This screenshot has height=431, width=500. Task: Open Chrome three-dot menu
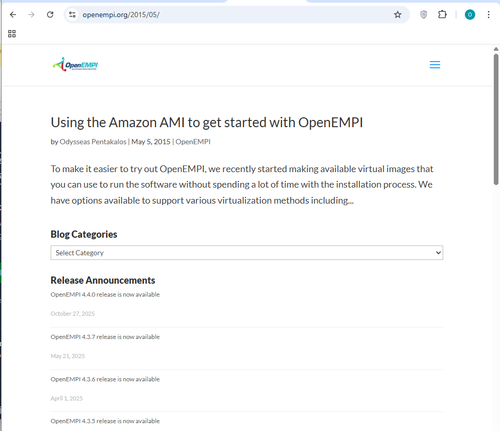(488, 15)
